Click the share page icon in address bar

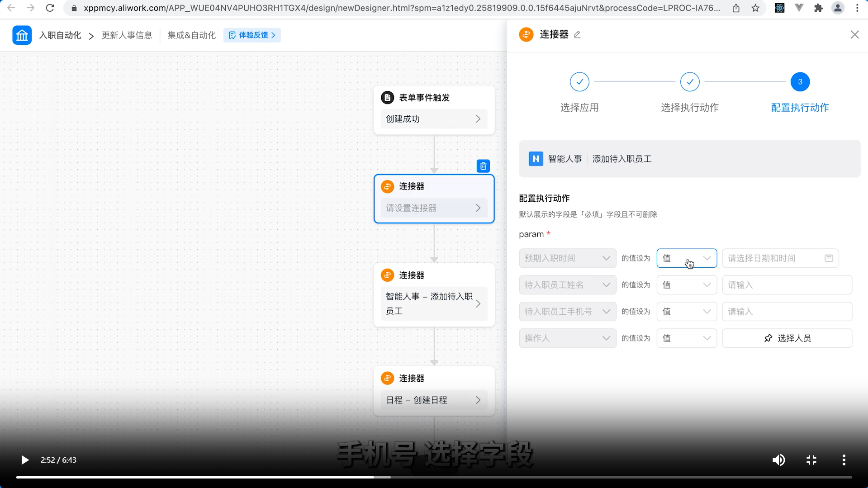click(736, 8)
